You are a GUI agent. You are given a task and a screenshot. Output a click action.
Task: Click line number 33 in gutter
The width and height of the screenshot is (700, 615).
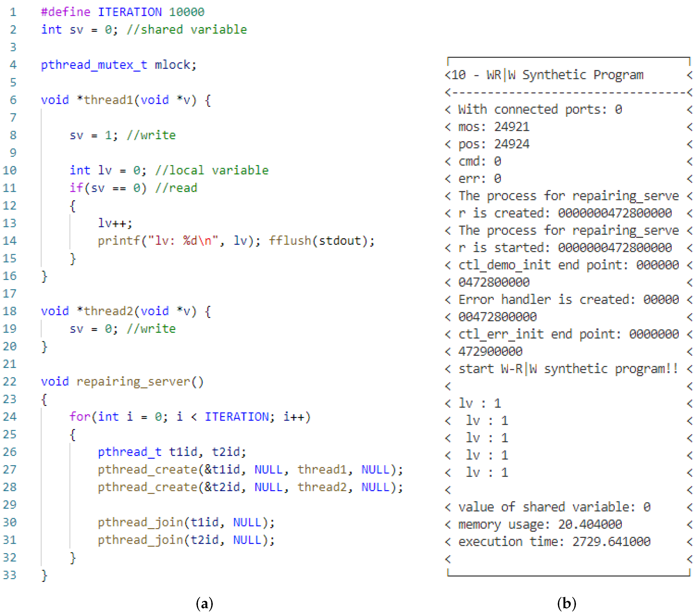click(10, 575)
